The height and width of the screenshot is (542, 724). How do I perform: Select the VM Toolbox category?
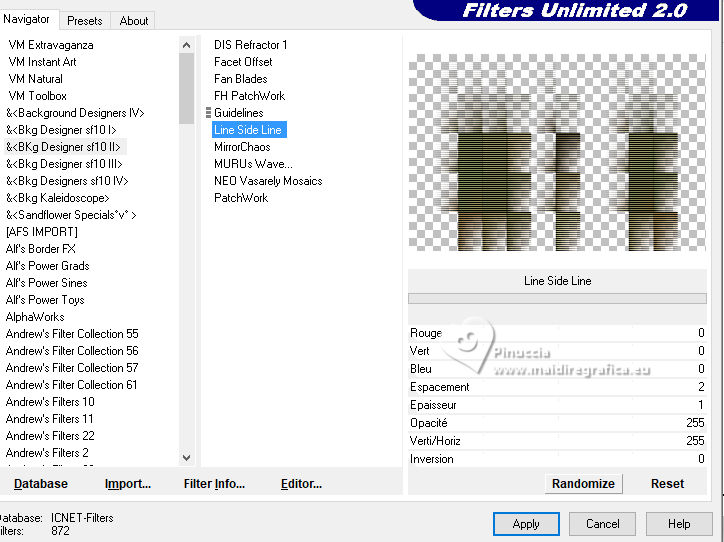click(37, 96)
